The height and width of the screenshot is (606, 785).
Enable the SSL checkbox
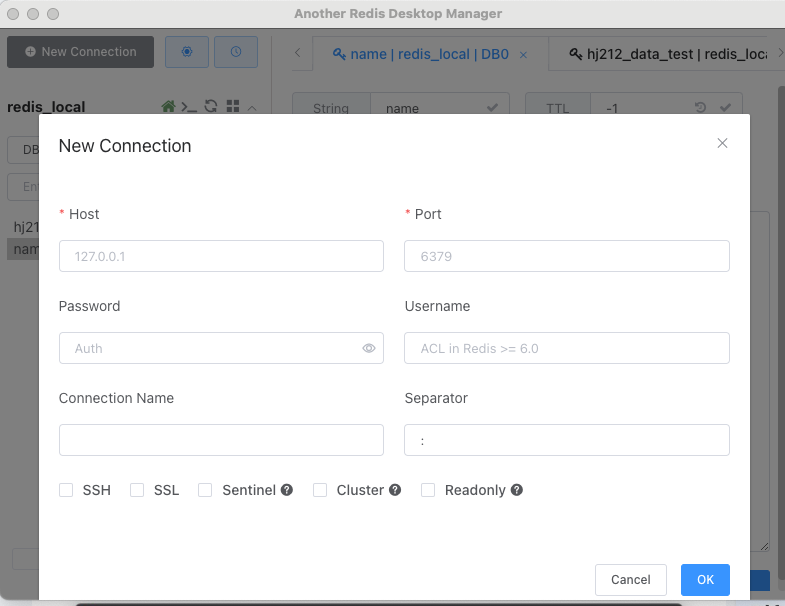[x=137, y=490]
